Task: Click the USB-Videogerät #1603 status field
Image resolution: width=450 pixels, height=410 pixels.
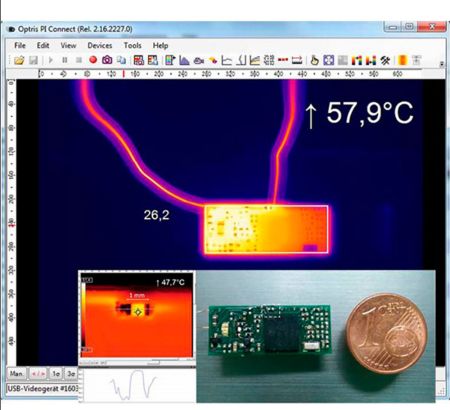Action: (43, 389)
